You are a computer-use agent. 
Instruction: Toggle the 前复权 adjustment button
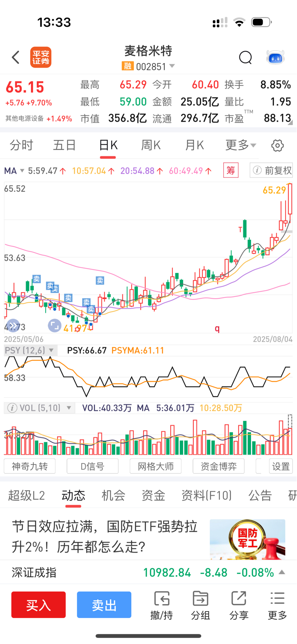[272, 170]
